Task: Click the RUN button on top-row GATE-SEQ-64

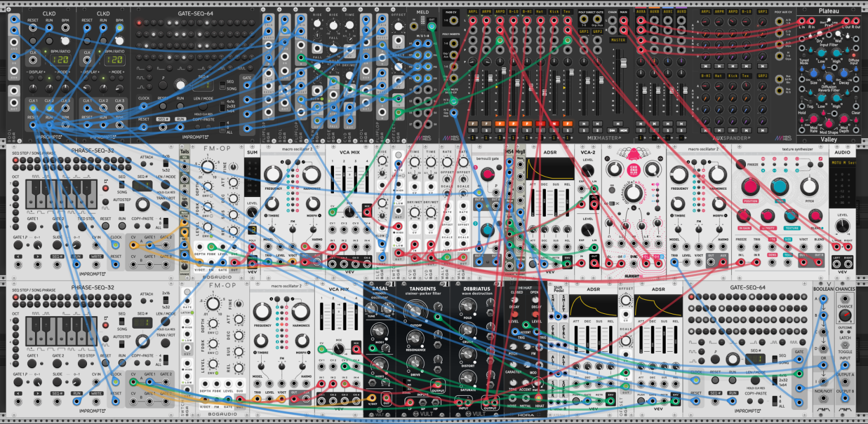Action: [180, 106]
